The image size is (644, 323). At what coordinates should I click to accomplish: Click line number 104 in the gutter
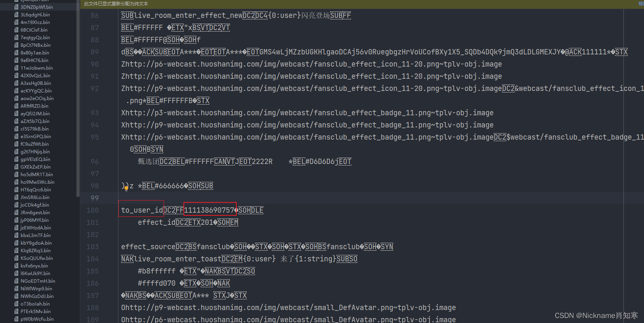tap(93, 259)
